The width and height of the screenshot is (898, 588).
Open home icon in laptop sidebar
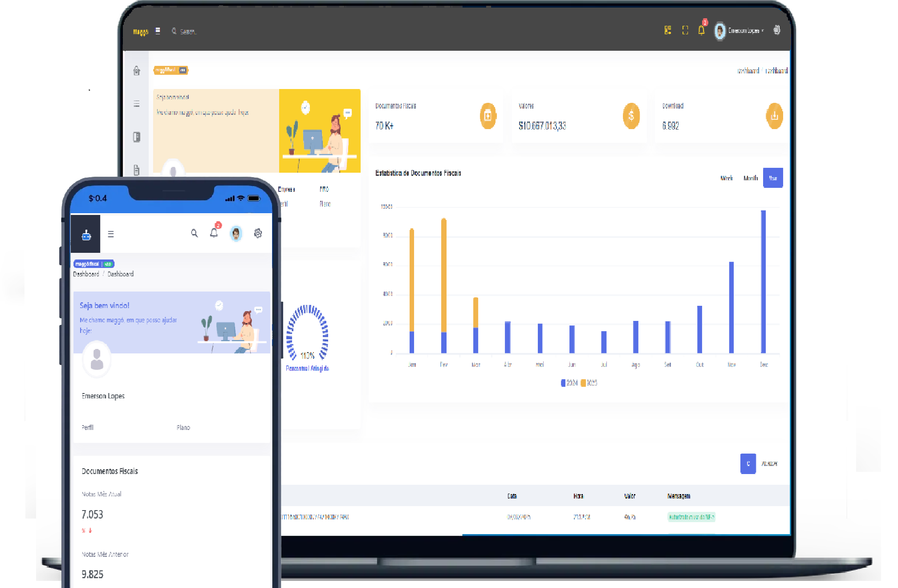point(137,71)
